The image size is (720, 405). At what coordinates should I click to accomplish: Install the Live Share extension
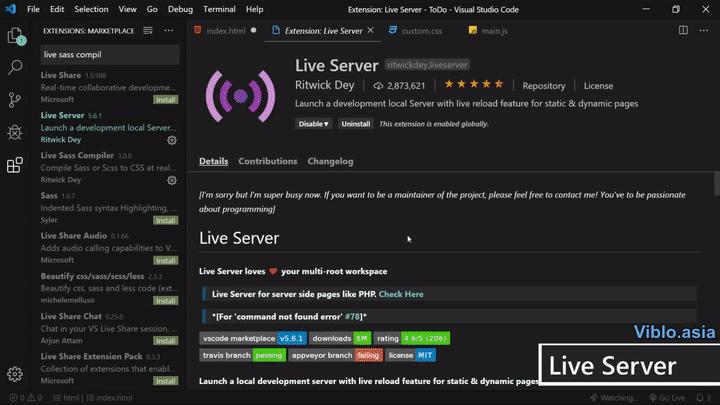click(x=165, y=100)
